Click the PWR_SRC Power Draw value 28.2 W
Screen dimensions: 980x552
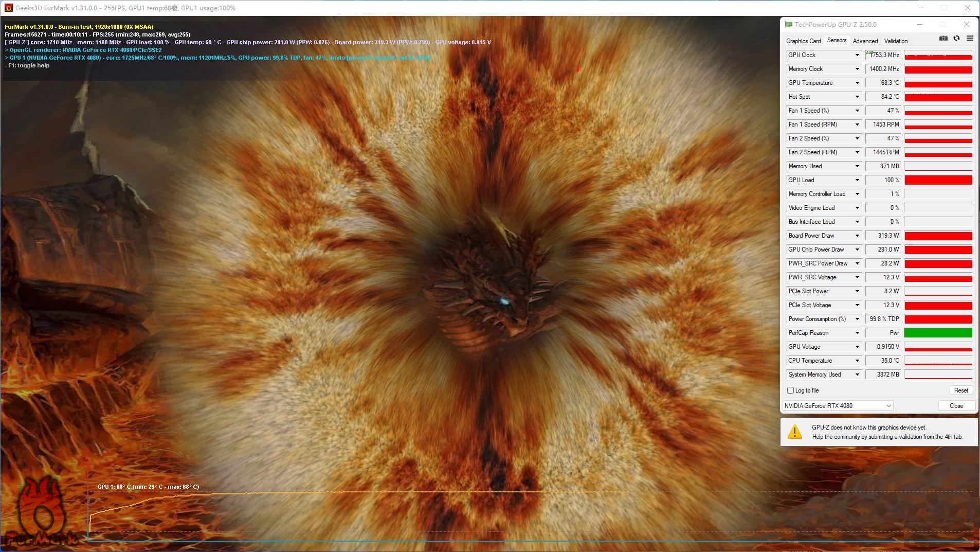pyautogui.click(x=883, y=263)
